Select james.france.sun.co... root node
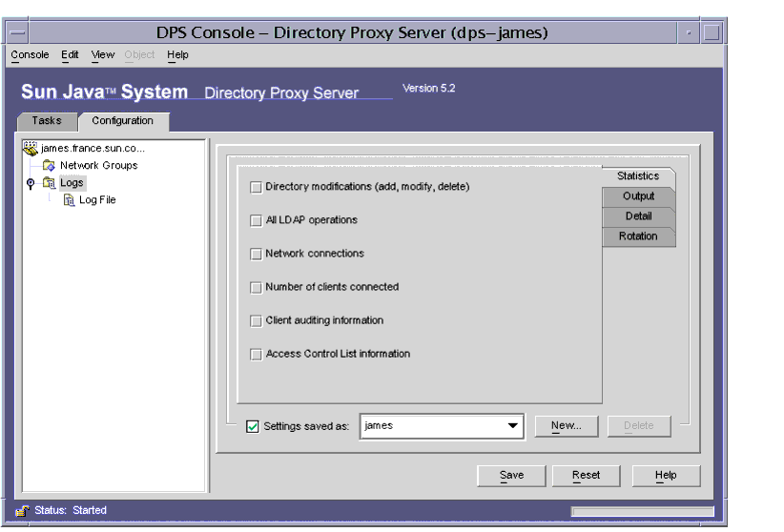The image size is (784, 532). [93, 149]
